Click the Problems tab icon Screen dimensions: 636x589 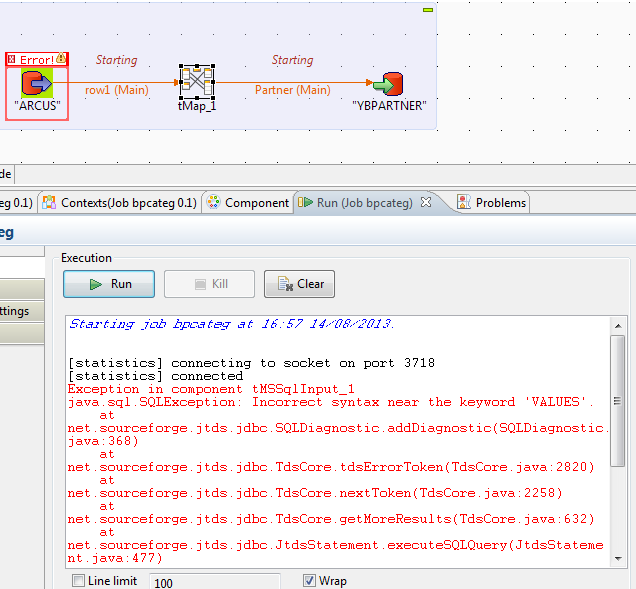pos(464,202)
